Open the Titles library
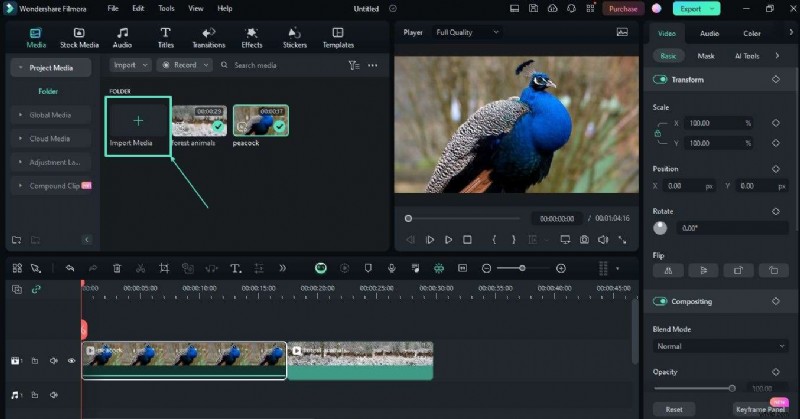The height and width of the screenshot is (419, 800). pos(165,38)
